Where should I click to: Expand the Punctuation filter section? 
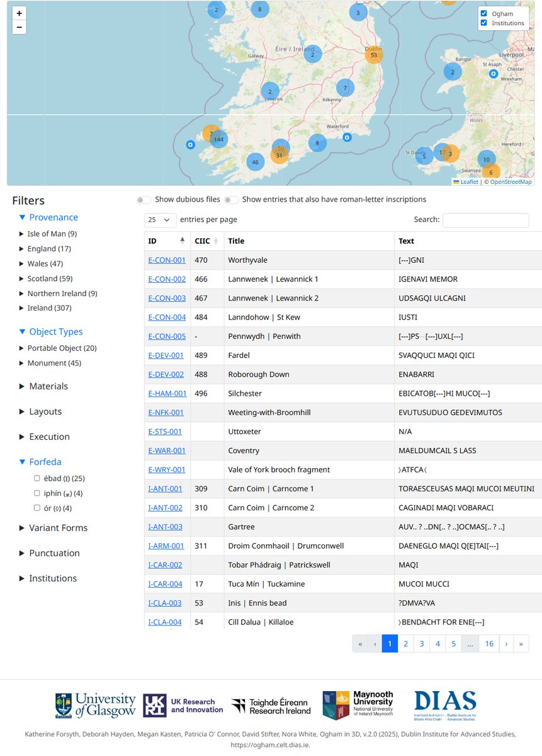(x=50, y=553)
